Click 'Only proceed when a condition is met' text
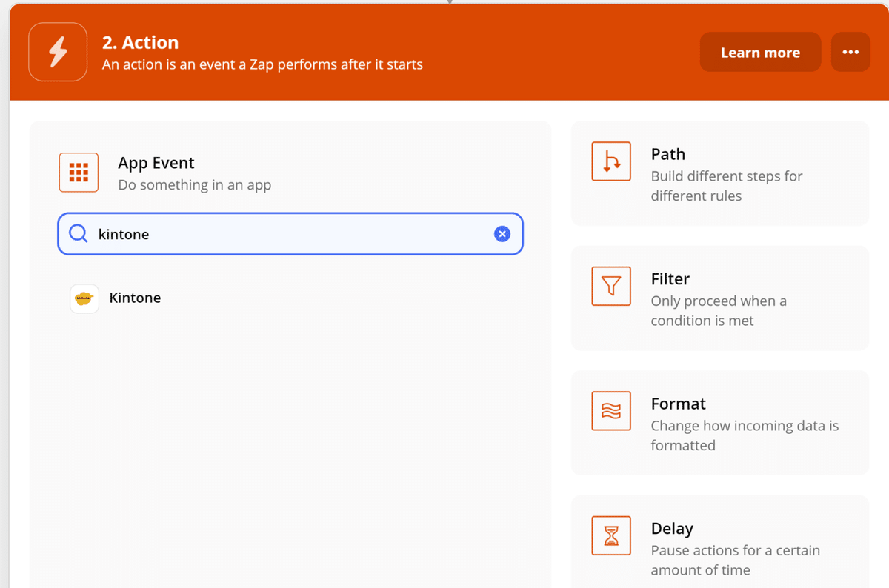The image size is (889, 588). [x=719, y=311]
